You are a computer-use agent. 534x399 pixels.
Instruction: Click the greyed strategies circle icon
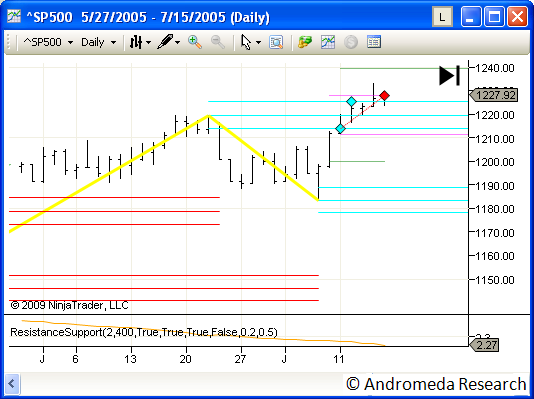pos(350,42)
